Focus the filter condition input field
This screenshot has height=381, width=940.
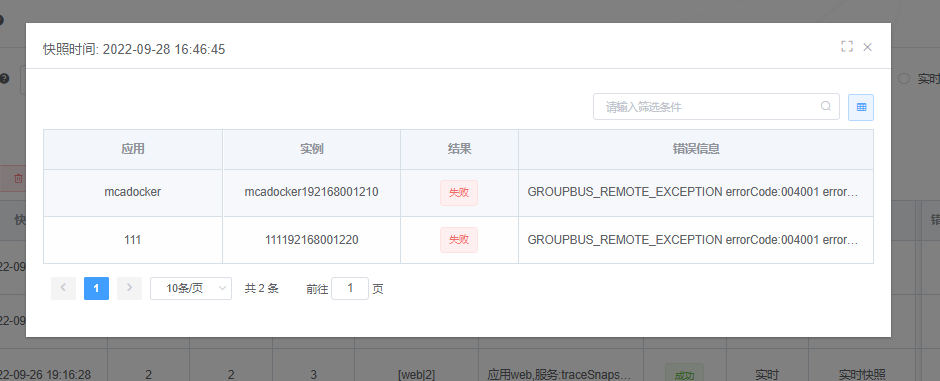coord(716,107)
